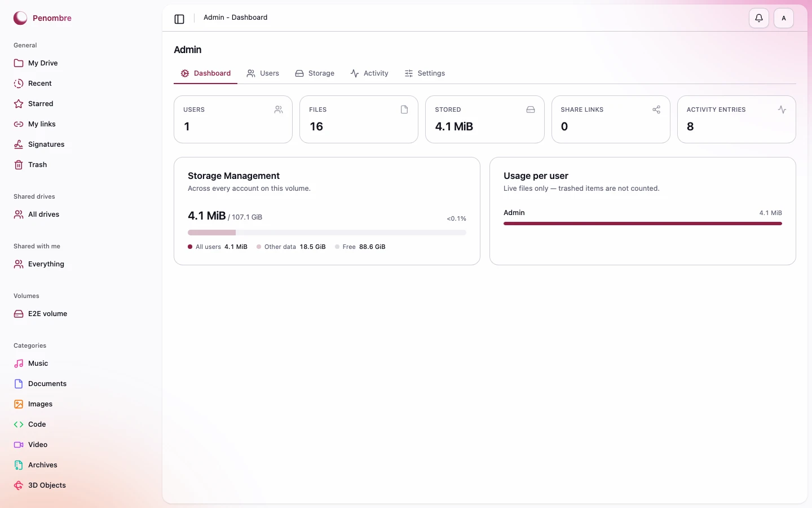
Task: Click the Video camera icon
Action: point(19,445)
